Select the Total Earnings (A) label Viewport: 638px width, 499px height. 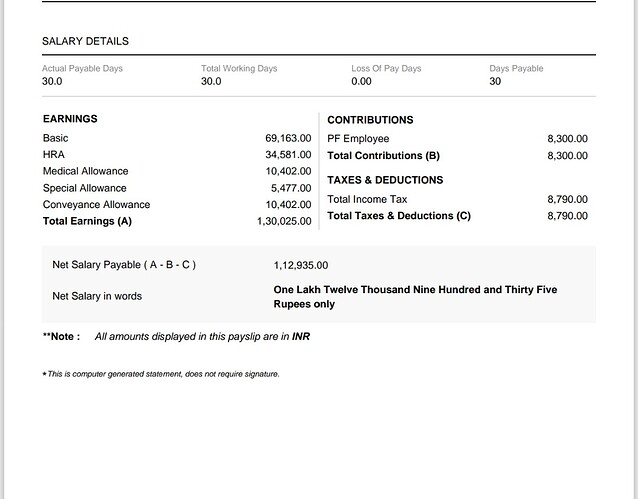pos(87,221)
